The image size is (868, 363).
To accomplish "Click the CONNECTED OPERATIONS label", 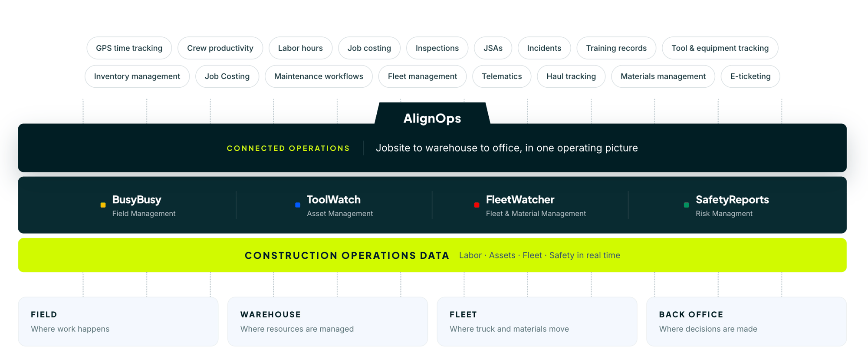I will coord(288,148).
